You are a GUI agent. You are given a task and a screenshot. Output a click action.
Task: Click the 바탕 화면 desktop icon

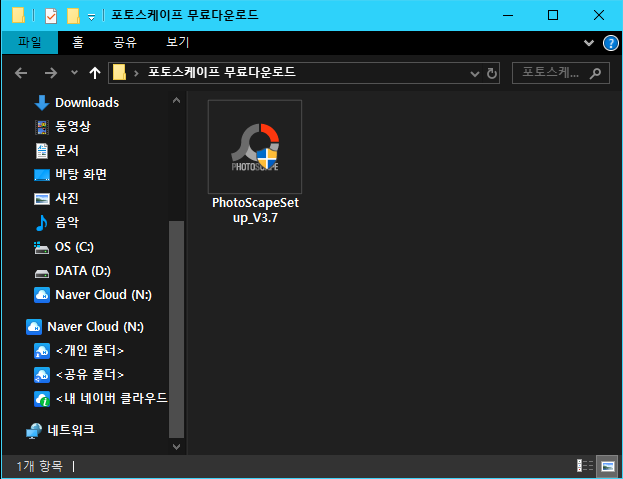click(42, 175)
